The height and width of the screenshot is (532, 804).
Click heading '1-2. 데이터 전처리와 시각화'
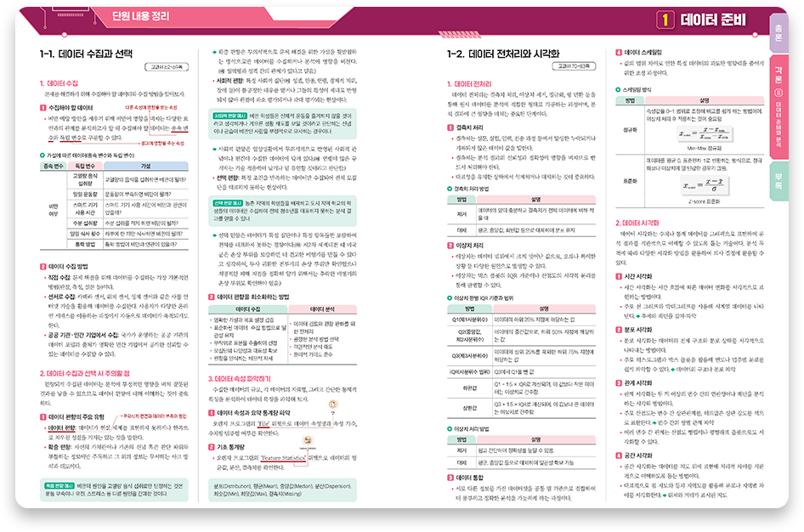pos(503,54)
